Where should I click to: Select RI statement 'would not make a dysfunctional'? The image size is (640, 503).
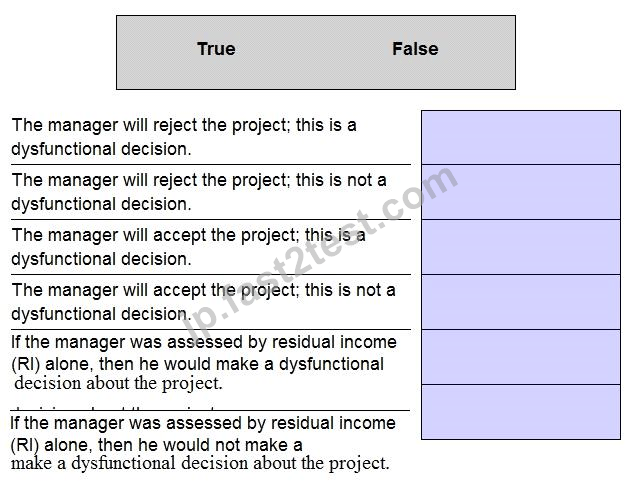[x=203, y=443]
